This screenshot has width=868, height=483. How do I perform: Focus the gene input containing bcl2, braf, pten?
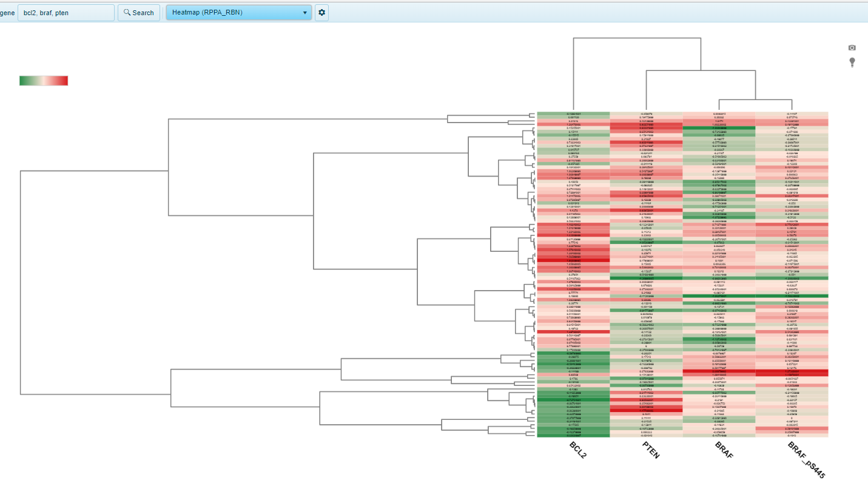pyautogui.click(x=66, y=12)
